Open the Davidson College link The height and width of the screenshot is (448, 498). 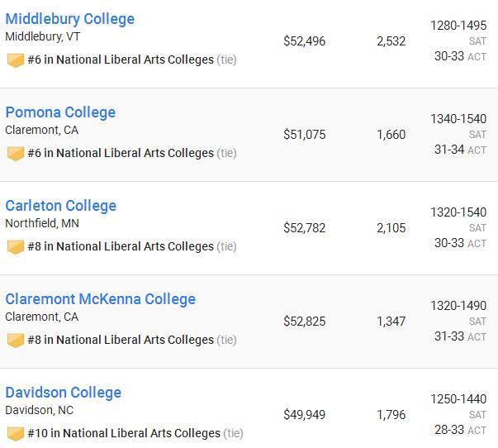coord(64,393)
